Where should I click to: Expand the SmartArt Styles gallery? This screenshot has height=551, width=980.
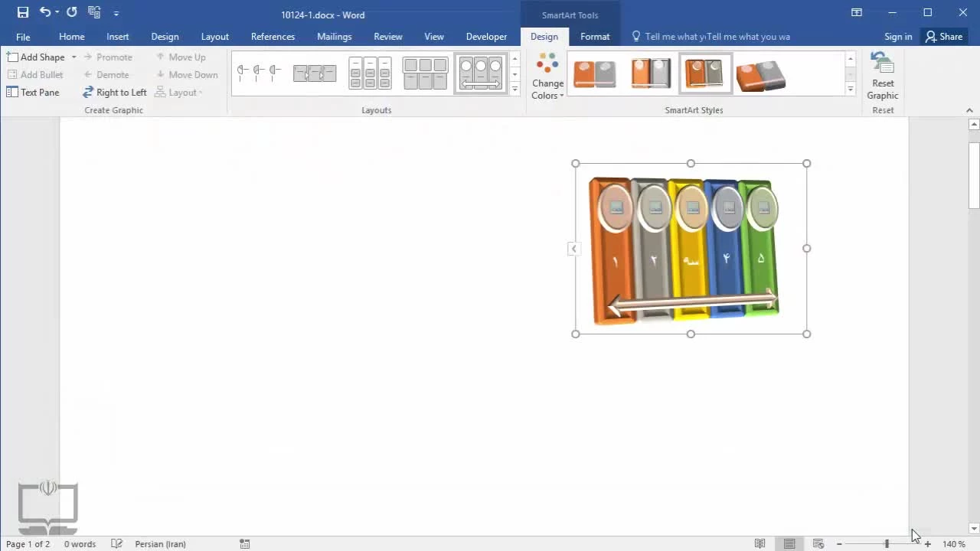click(x=850, y=90)
